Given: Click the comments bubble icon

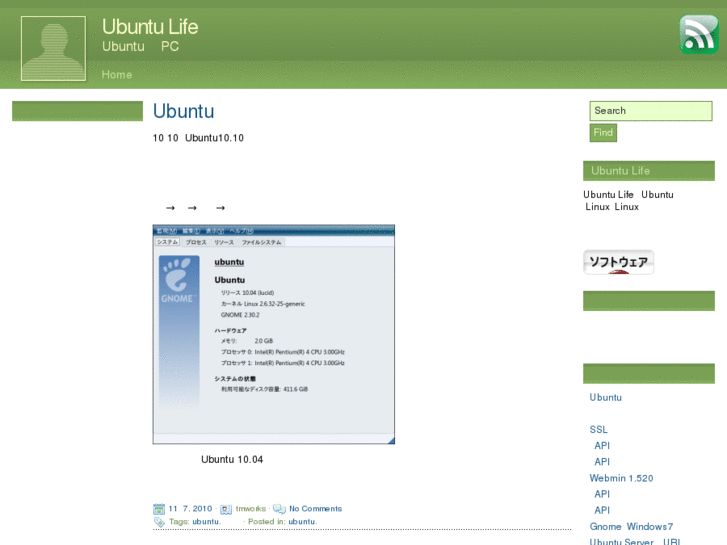Looking at the screenshot, I should click(x=279, y=509).
